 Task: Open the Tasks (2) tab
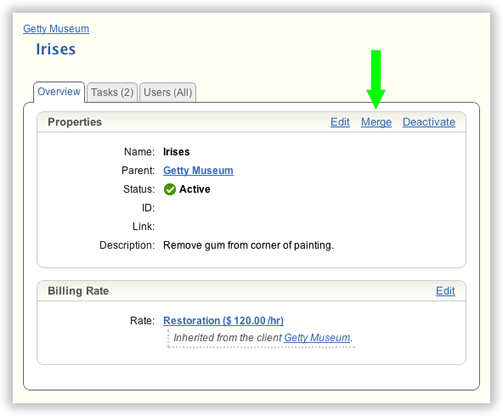[x=112, y=92]
